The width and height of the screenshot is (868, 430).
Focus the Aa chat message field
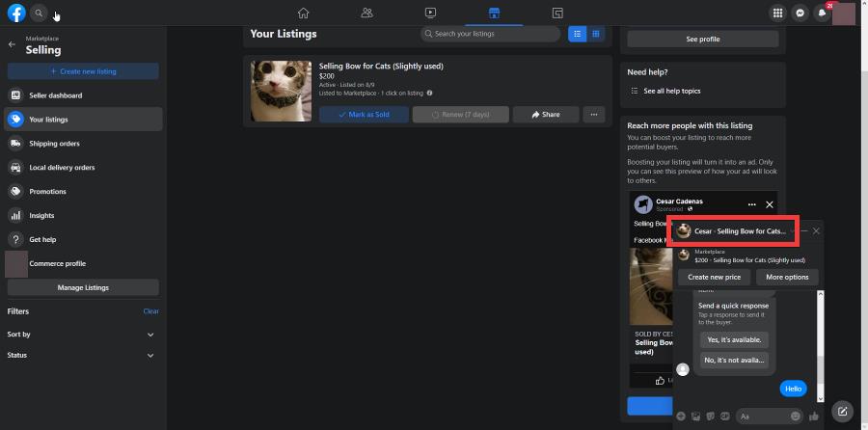(770, 417)
